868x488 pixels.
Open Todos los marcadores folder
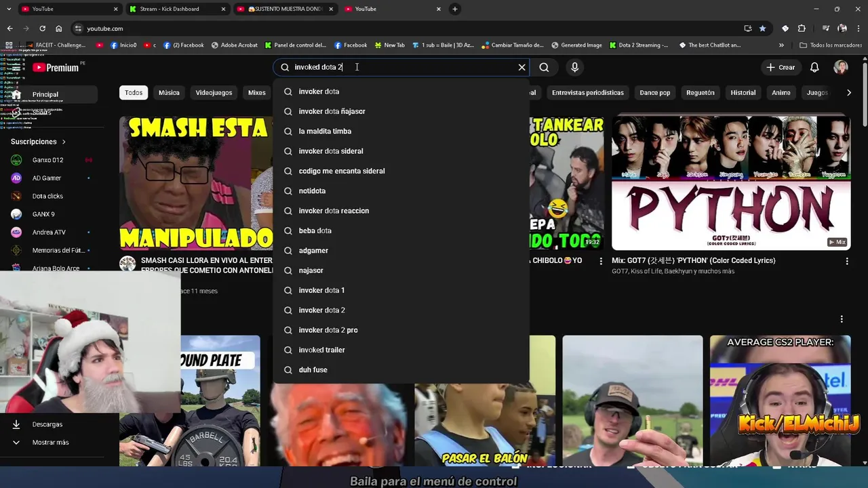831,45
